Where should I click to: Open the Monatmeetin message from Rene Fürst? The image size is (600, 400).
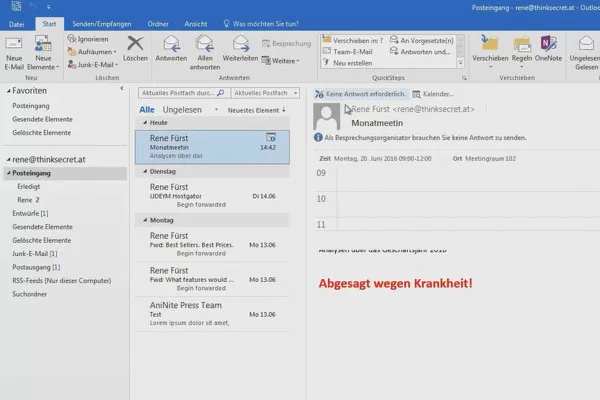[x=212, y=147]
